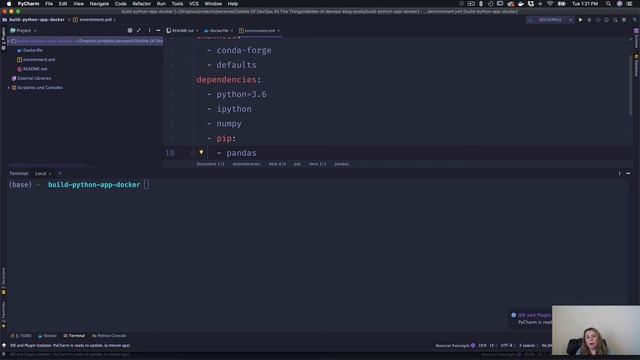This screenshot has height=360, width=640.
Task: Open the Refactor menu
Action: pos(142,4)
